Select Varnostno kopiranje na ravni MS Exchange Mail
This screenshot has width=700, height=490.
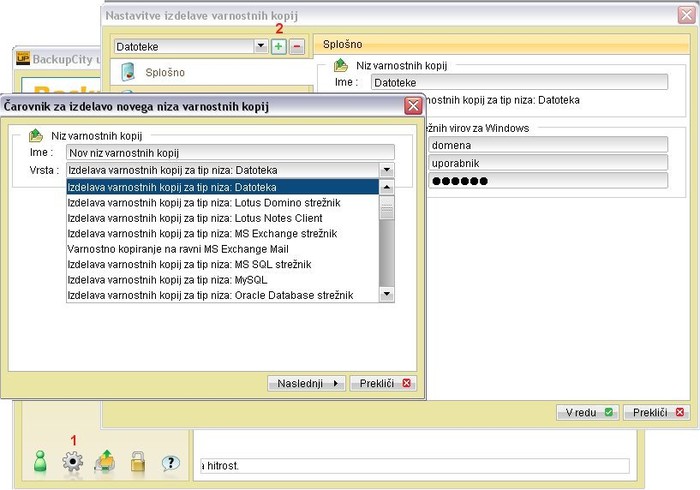tap(222, 249)
